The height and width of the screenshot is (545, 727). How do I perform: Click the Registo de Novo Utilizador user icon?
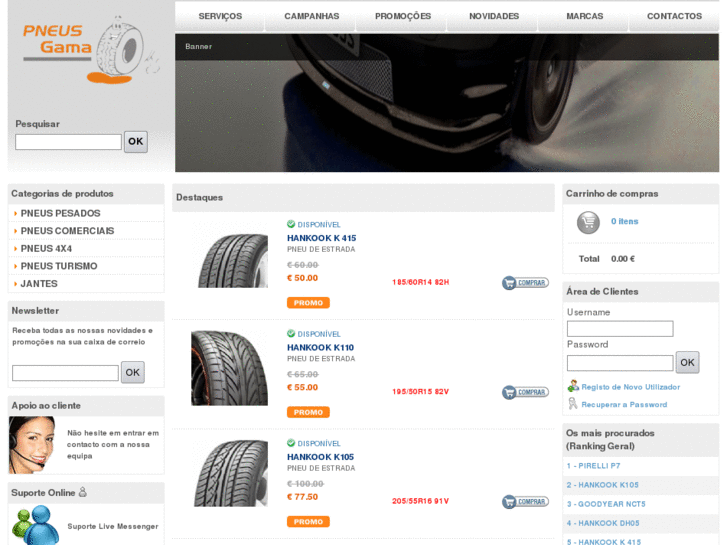[x=573, y=386]
